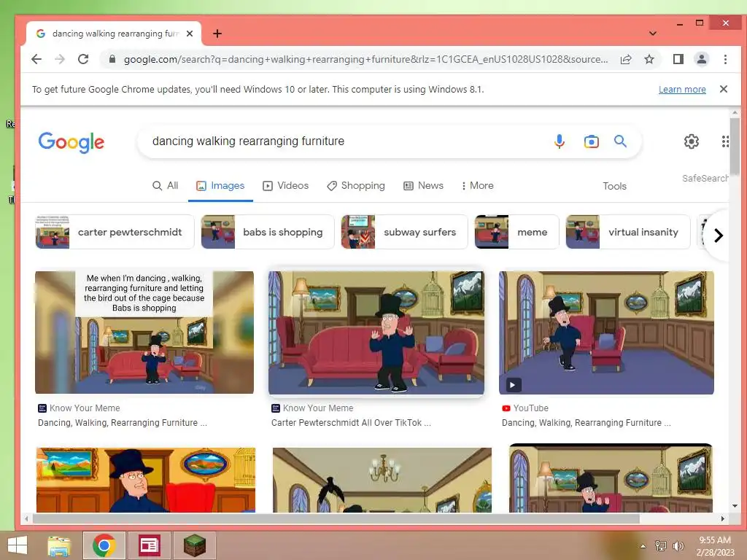The image size is (747, 560).
Task: Bookmark this tab with the star icon
Action: coord(649,59)
